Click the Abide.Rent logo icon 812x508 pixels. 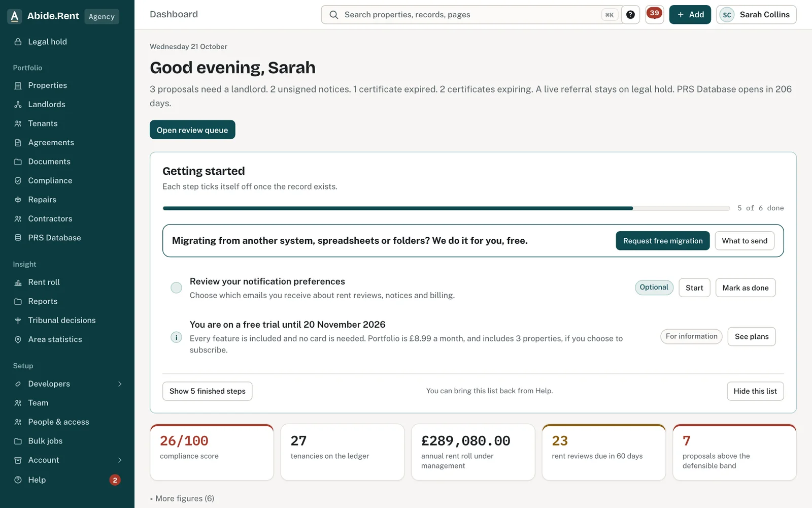tap(15, 16)
